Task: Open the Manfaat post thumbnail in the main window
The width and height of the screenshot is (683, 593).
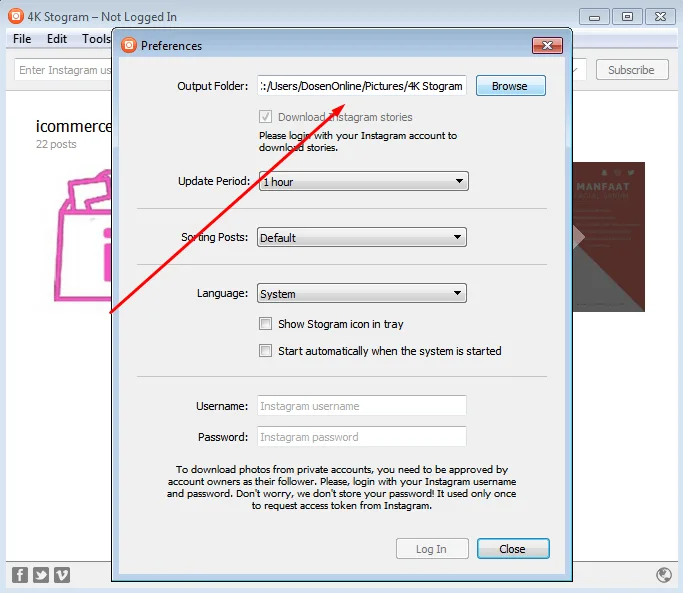Action: tap(609, 237)
